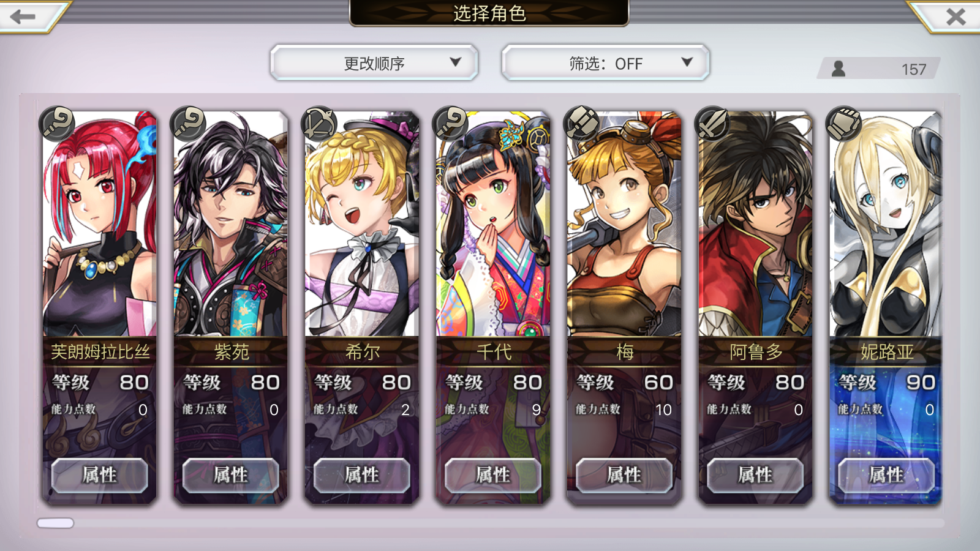The height and width of the screenshot is (551, 980).
Task: Tap the bow weapon icon on 希尔 card
Action: (x=320, y=124)
